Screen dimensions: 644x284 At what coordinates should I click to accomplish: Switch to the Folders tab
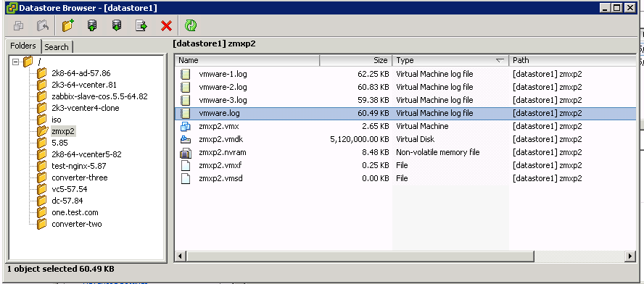[x=23, y=46]
